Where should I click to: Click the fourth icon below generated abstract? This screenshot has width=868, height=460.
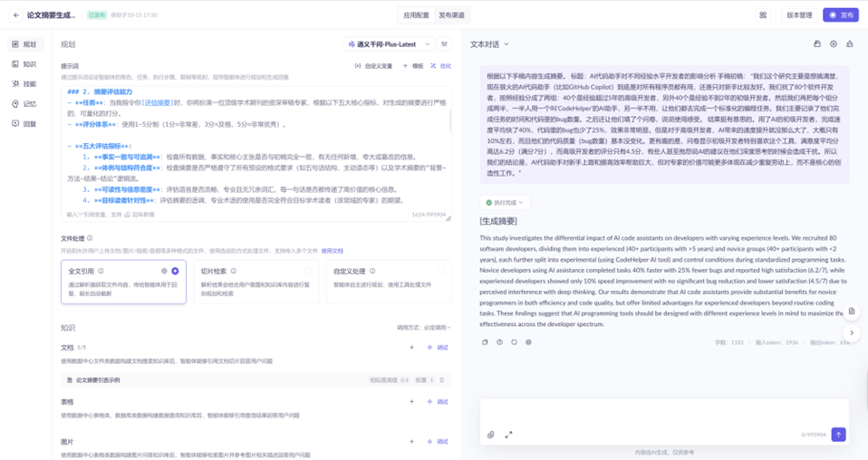click(x=528, y=342)
